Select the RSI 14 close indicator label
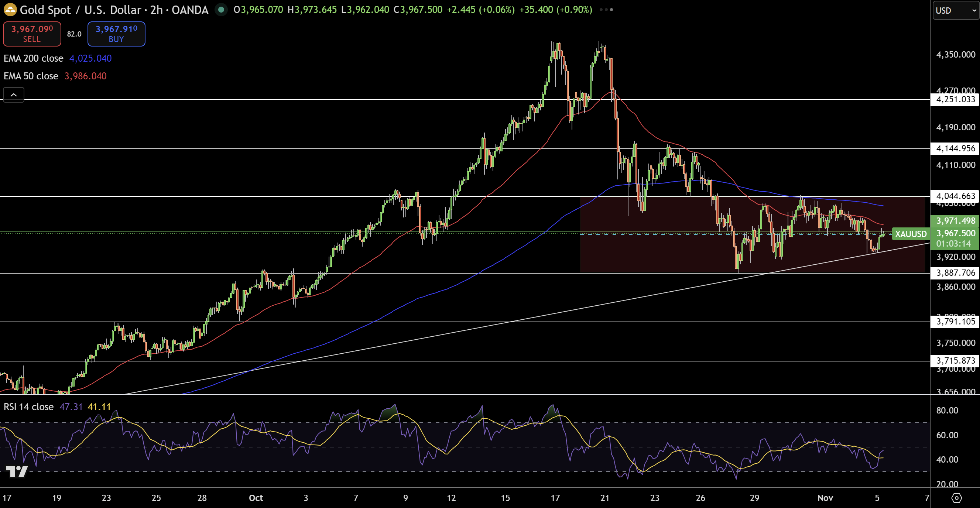The width and height of the screenshot is (980, 508). point(28,407)
